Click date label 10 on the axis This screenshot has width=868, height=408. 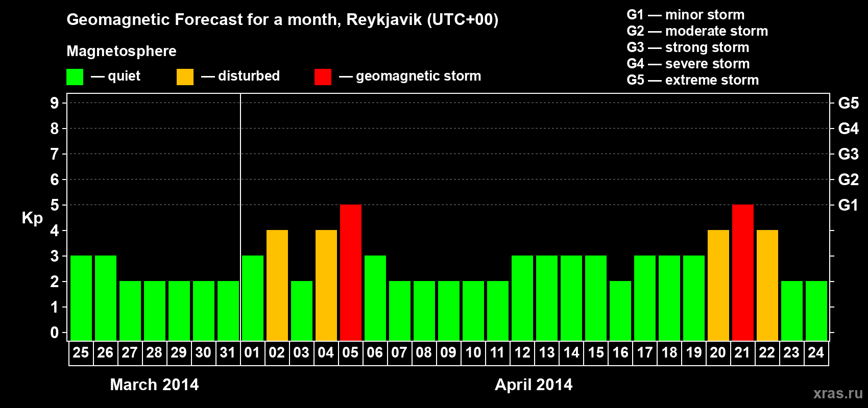coord(473,352)
